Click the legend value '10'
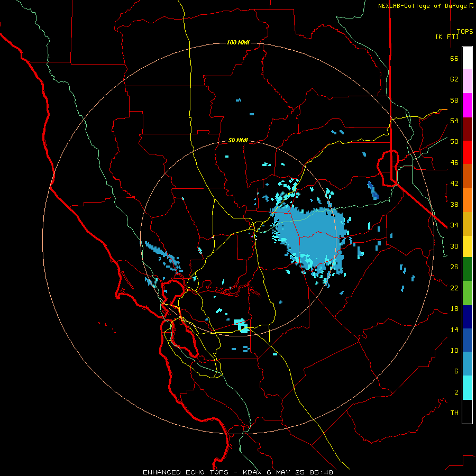The image size is (476, 476). 454,350
